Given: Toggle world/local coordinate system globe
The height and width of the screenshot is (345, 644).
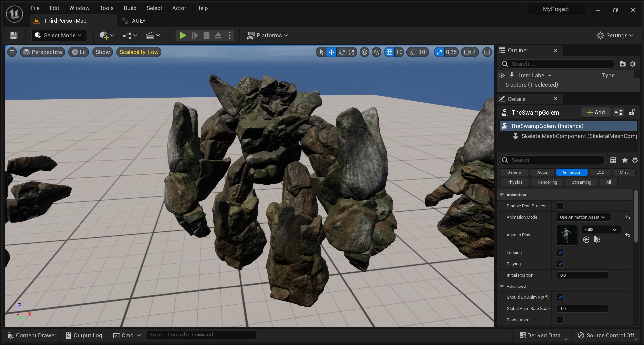Looking at the screenshot, I should (x=365, y=52).
